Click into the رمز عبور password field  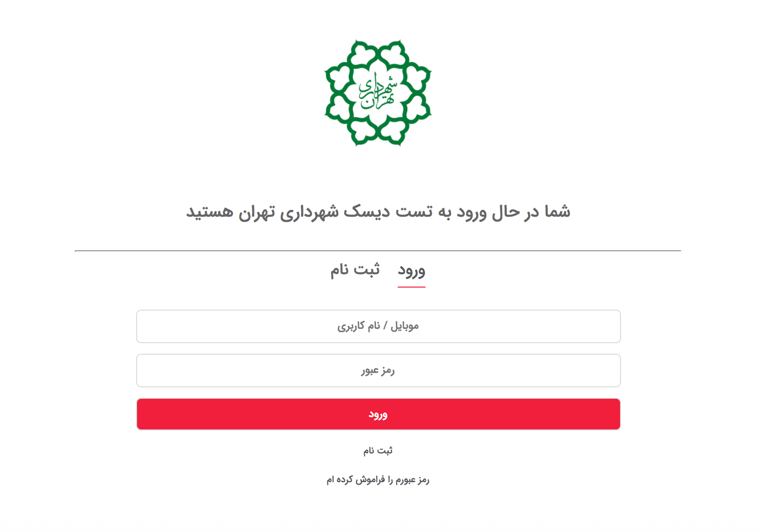click(378, 370)
